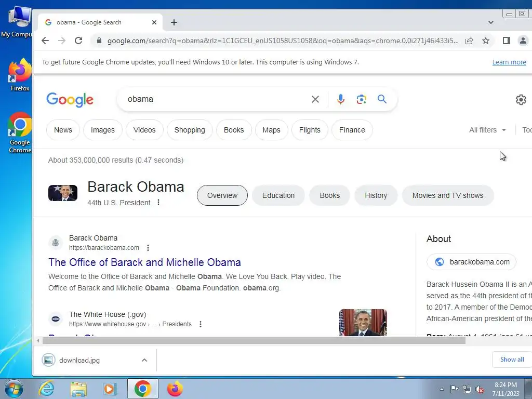Open the Windows Start menu
Image resolution: width=532 pixels, height=399 pixels.
pyautogui.click(x=14, y=389)
